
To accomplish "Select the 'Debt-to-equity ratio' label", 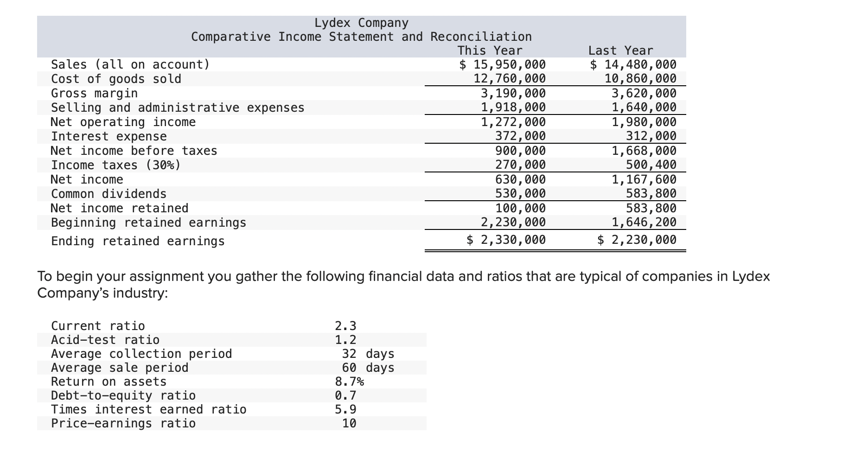I will click(123, 395).
